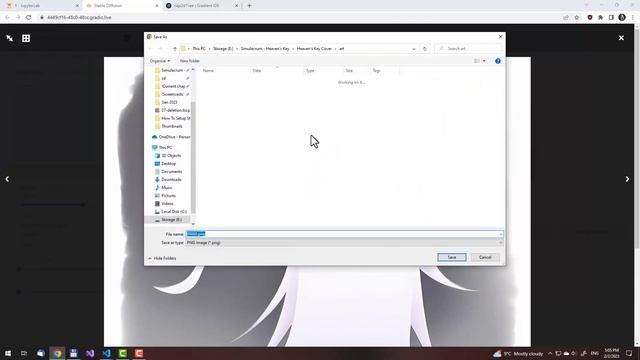Click the Heaven's Key Cover breadcrumb
This screenshot has height=360, width=640.
point(314,49)
